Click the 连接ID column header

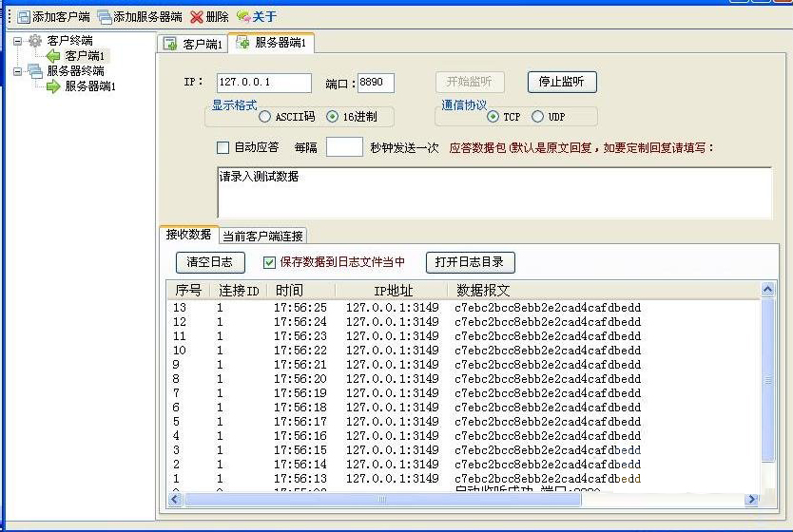point(239,291)
